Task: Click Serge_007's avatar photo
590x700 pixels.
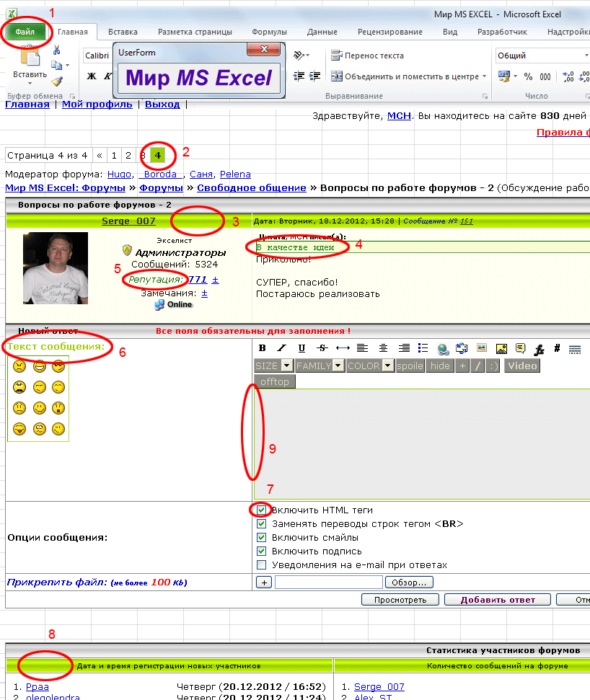Action: (x=56, y=268)
